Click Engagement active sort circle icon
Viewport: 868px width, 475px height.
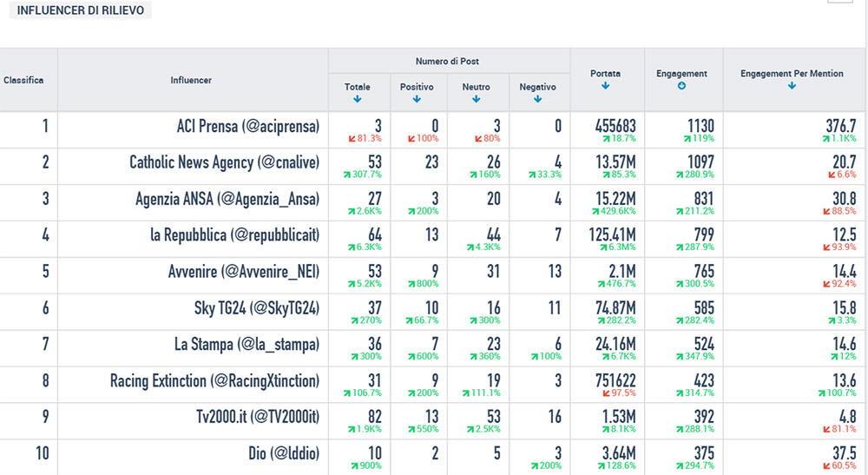(681, 86)
